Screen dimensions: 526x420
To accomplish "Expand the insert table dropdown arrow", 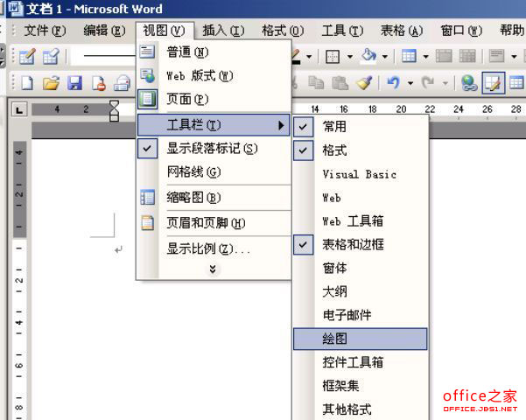I will click(x=425, y=56).
